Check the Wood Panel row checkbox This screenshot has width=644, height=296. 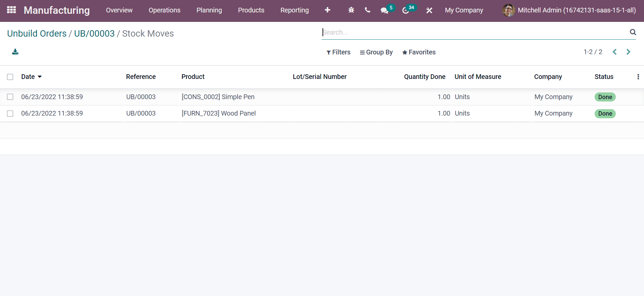(10, 114)
